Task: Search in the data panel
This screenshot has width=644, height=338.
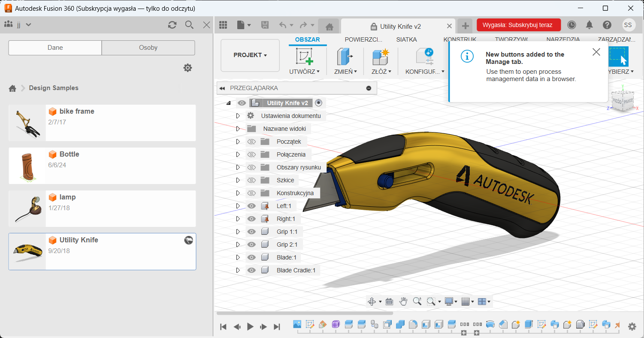Action: 189,25
